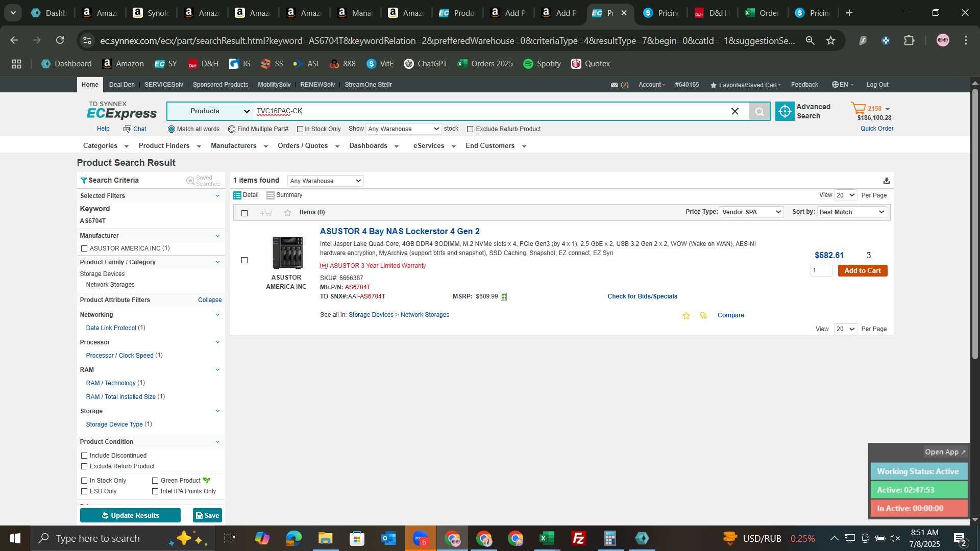Collapse the Manufacturer filter section
980x551 pixels.
[x=217, y=236]
